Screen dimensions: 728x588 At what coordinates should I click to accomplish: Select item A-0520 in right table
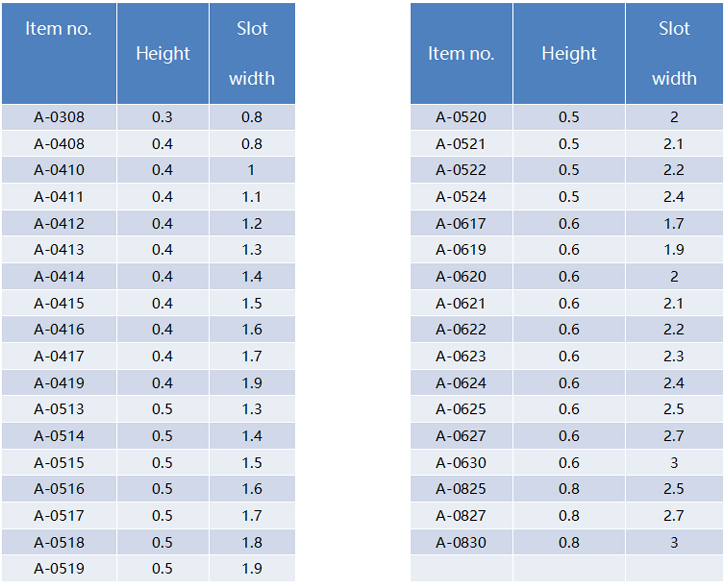tap(461, 117)
